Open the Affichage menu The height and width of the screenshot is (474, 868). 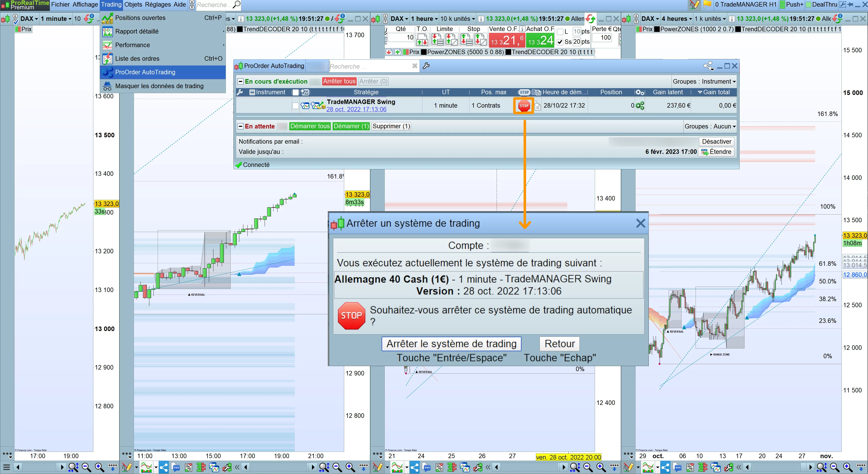click(x=85, y=4)
